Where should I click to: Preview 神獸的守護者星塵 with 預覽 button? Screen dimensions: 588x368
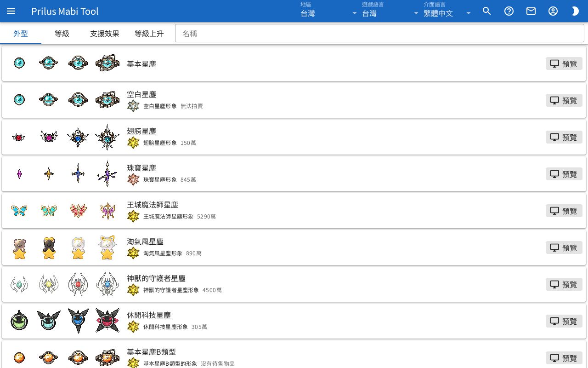(x=564, y=284)
